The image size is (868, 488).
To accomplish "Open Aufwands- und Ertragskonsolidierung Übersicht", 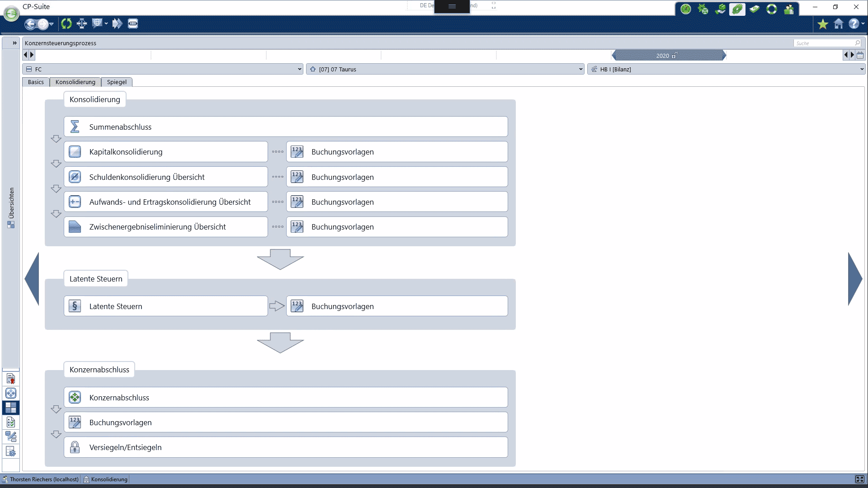I will pos(166,202).
